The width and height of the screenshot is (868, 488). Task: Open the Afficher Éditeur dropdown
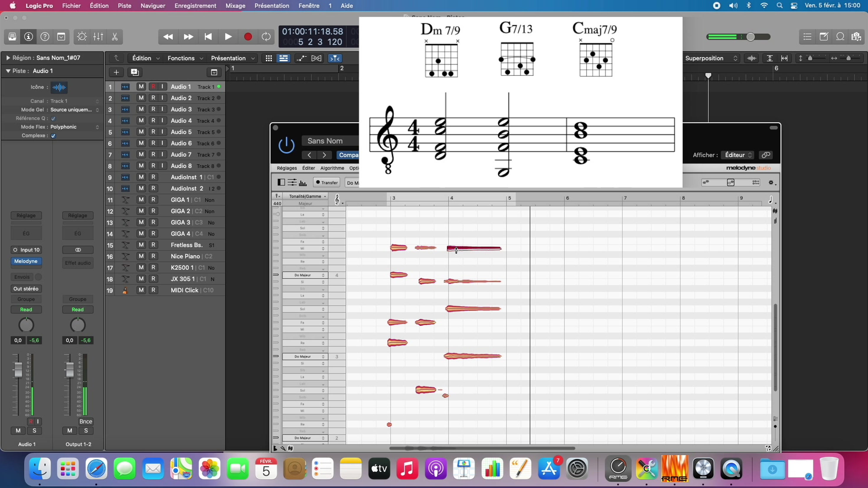(738, 155)
